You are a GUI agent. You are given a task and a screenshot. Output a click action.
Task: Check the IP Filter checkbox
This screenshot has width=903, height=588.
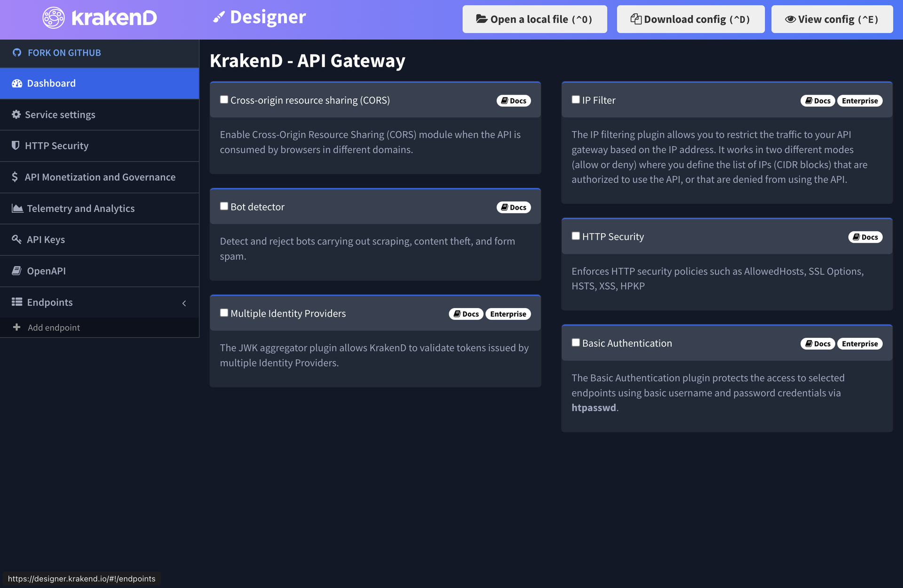coord(576,100)
